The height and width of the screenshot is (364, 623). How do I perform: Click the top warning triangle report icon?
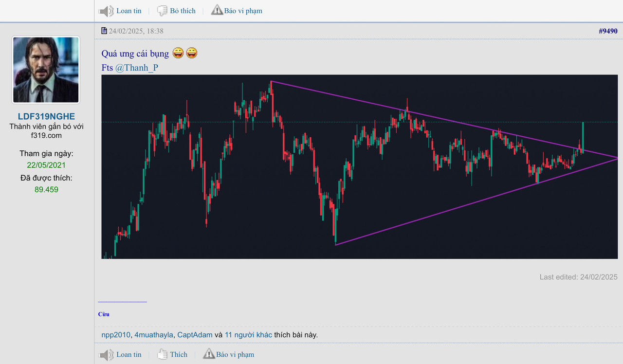(x=217, y=10)
